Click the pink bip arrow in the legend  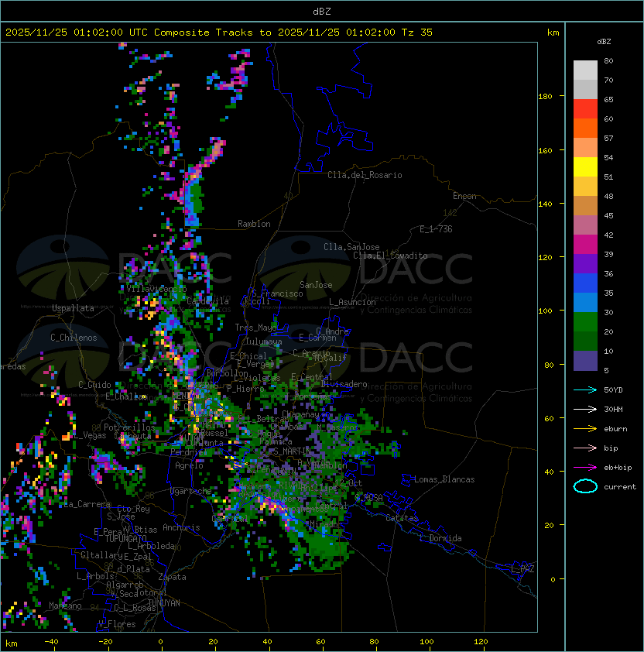[585, 448]
